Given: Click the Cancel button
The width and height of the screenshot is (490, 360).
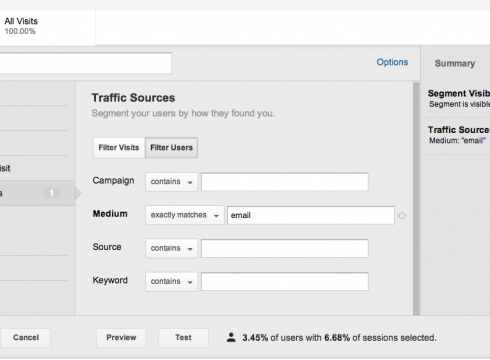Looking at the screenshot, I should click(26, 338).
